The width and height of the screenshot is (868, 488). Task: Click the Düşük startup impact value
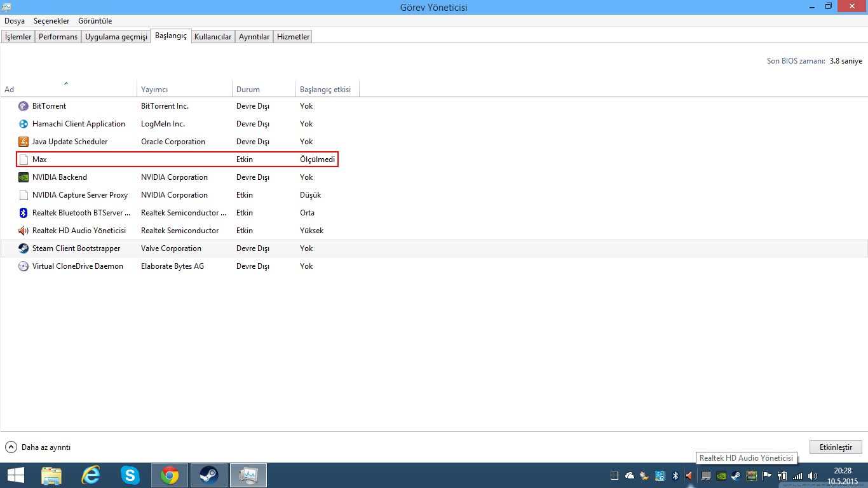coord(310,195)
